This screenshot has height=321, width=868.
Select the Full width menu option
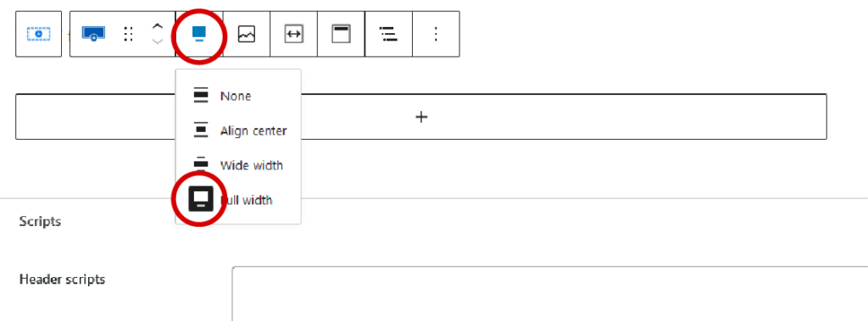coord(238,200)
